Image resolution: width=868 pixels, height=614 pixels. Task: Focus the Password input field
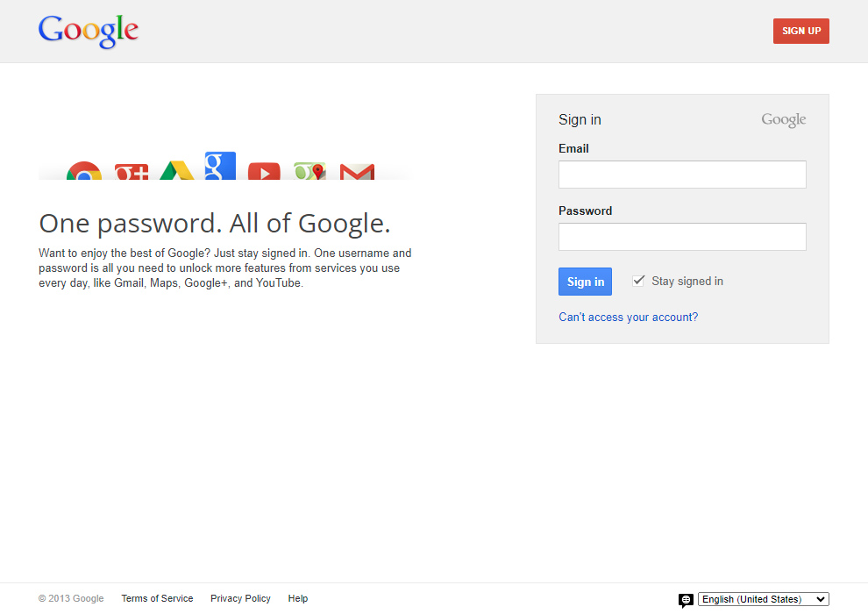click(682, 237)
